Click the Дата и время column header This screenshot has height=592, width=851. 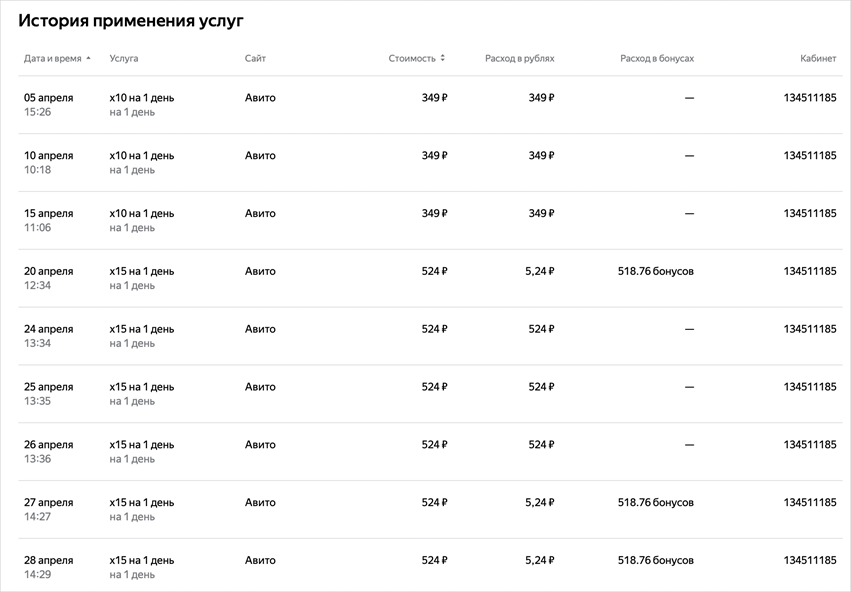(53, 59)
